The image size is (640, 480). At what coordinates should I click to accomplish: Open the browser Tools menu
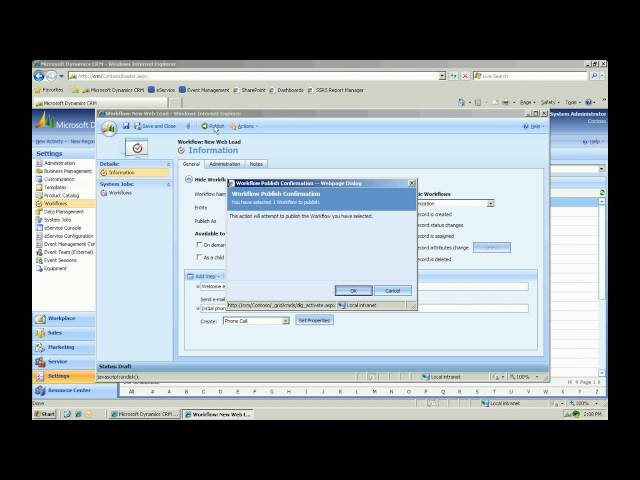click(572, 102)
